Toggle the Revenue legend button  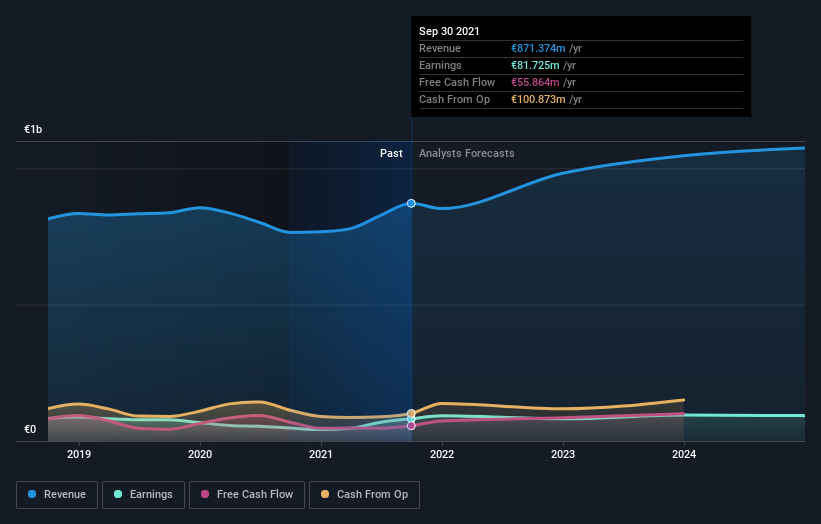coord(57,495)
